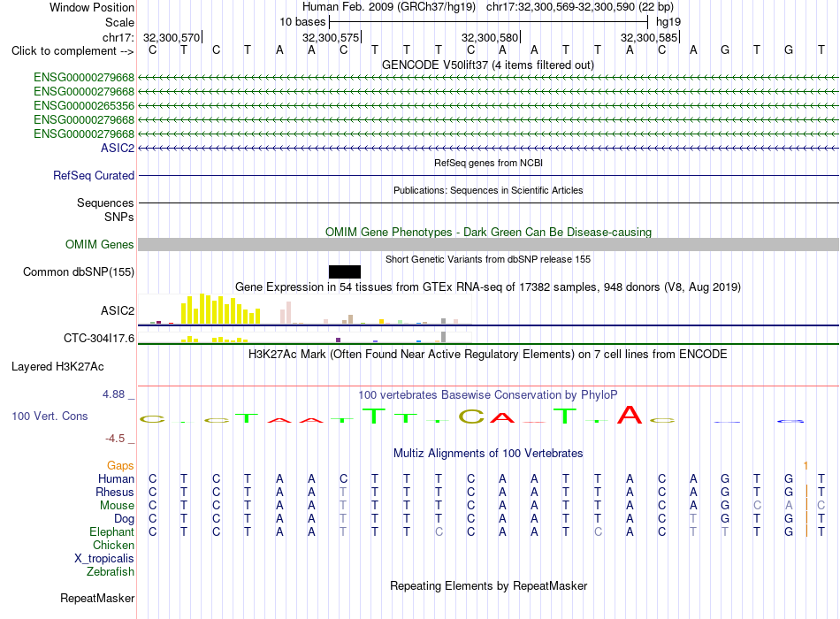Image resolution: width=840 pixels, height=619 pixels.
Task: Click the OMIM Gene Phenotypes green title
Action: tap(488, 232)
